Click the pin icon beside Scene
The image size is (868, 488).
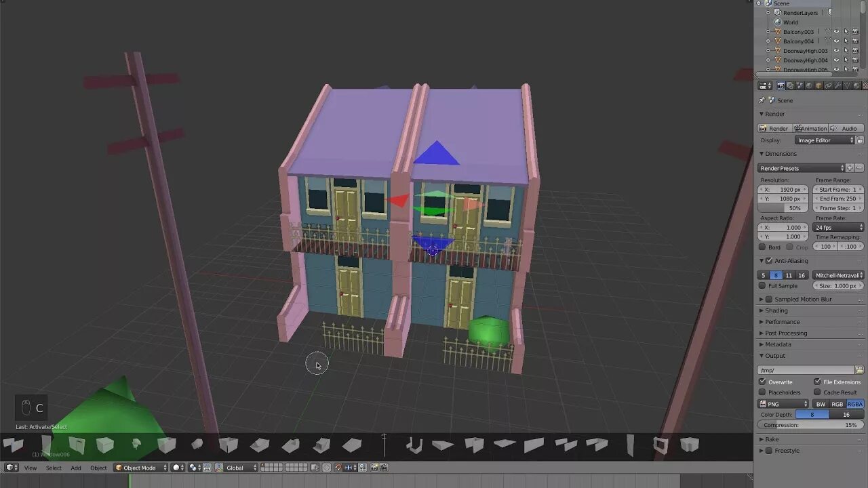761,100
